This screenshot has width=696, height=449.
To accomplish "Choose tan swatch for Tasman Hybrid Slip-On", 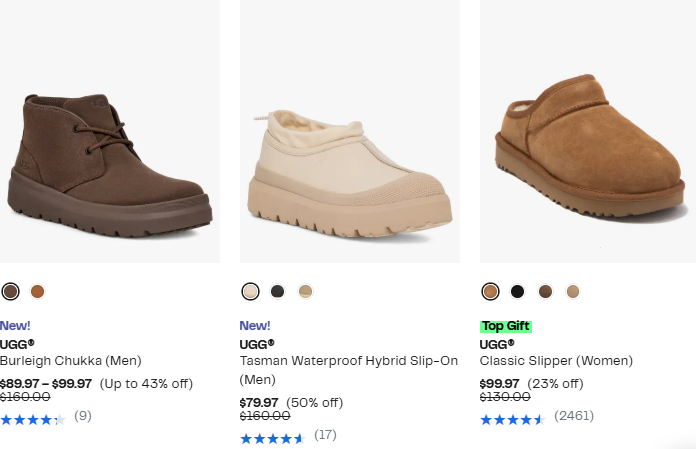I will pyautogui.click(x=306, y=291).
